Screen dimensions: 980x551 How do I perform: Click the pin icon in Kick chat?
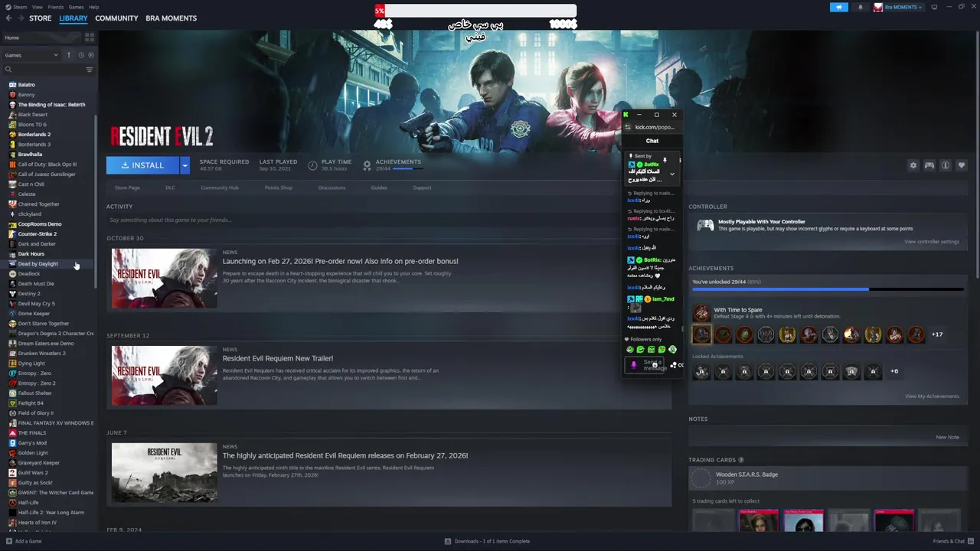[665, 160]
